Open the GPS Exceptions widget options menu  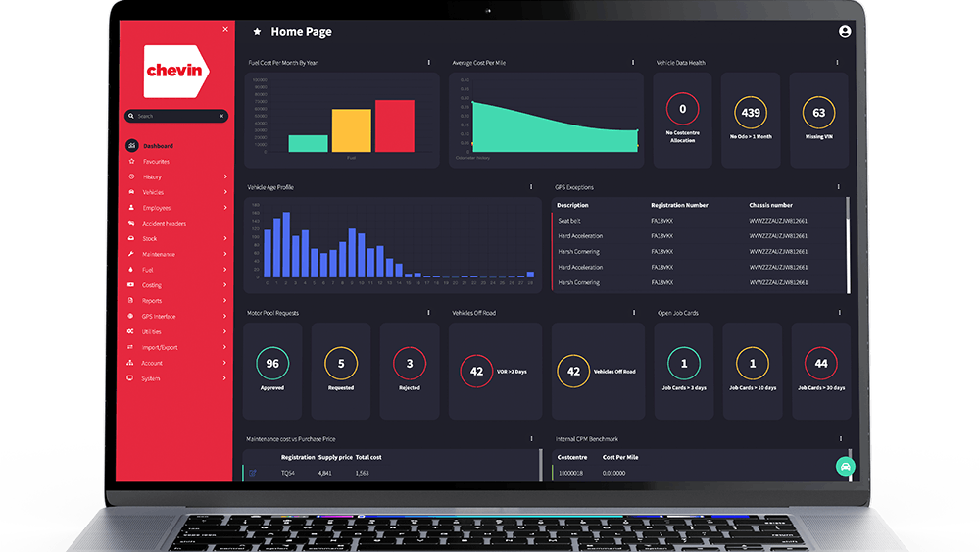pyautogui.click(x=838, y=187)
